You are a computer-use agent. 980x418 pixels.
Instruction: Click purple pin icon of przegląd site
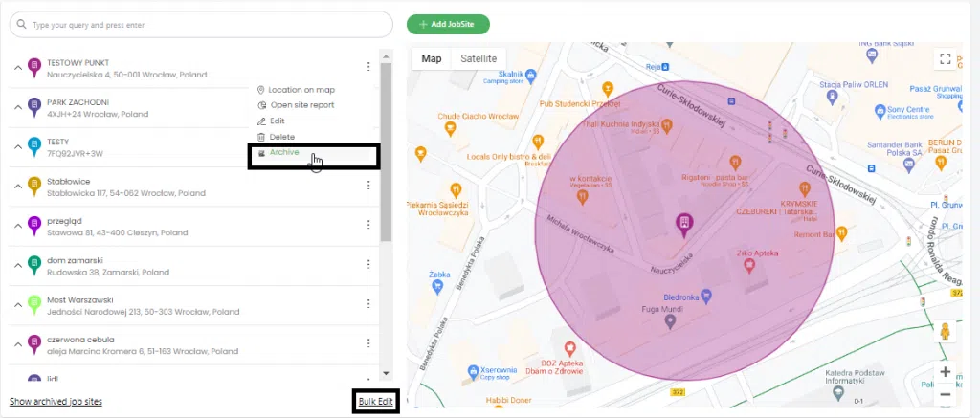click(35, 226)
